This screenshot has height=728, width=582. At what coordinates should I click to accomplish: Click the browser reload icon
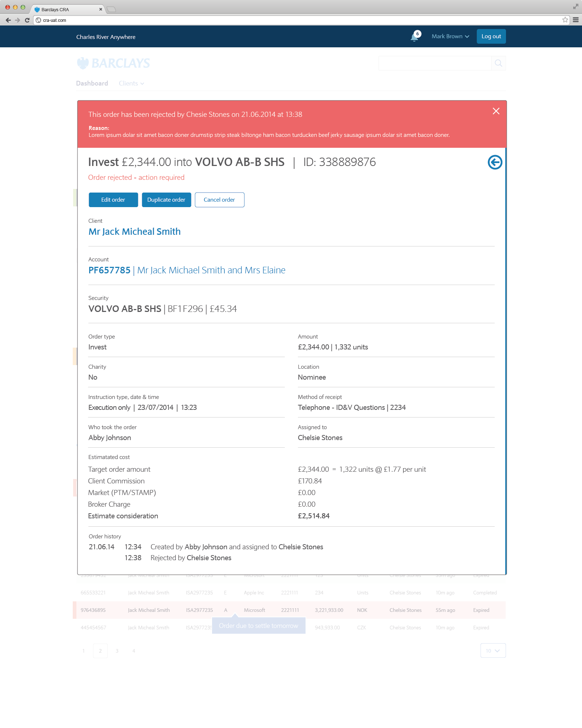(27, 20)
